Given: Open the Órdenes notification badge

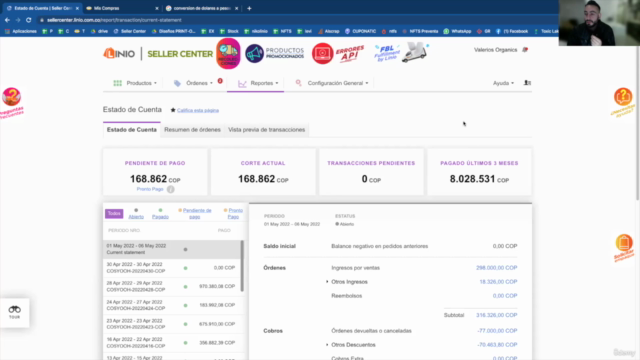Looking at the screenshot, I should tap(220, 81).
